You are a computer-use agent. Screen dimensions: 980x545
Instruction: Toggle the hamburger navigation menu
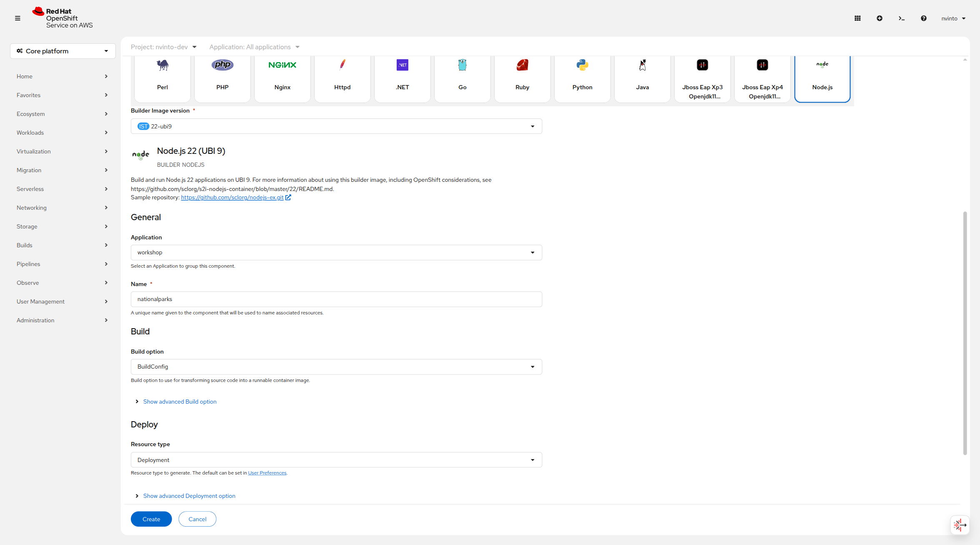[x=17, y=18]
